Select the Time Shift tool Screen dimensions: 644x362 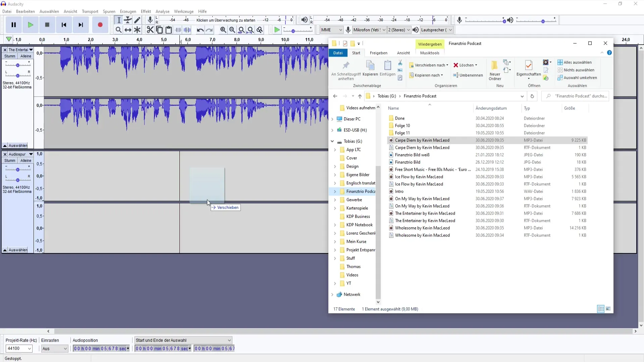tap(128, 30)
